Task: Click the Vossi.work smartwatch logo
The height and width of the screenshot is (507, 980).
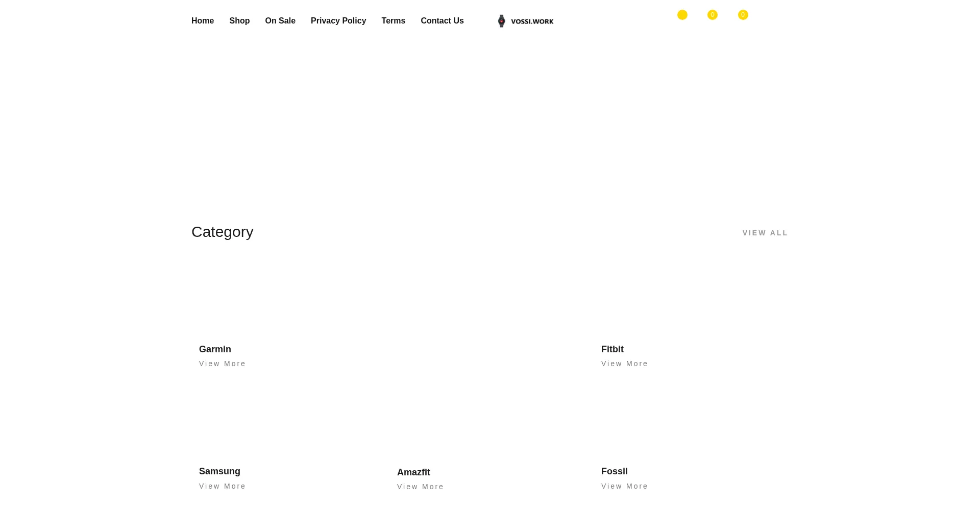Action: click(x=525, y=21)
